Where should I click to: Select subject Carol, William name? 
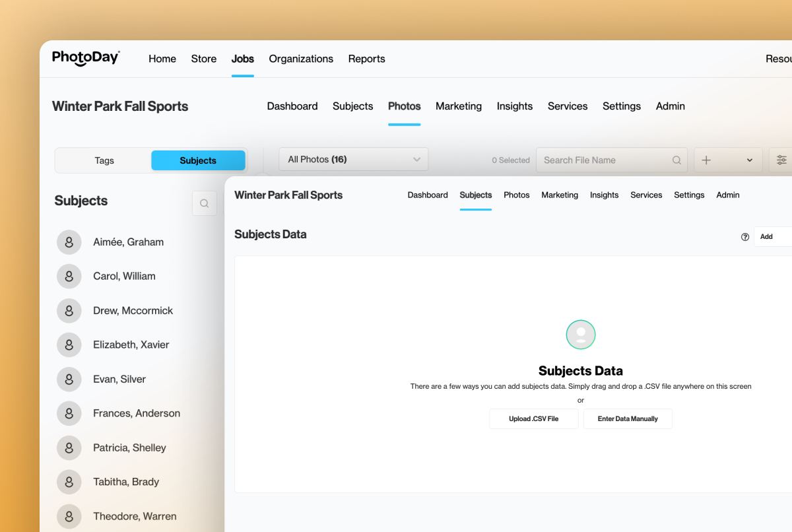click(125, 277)
